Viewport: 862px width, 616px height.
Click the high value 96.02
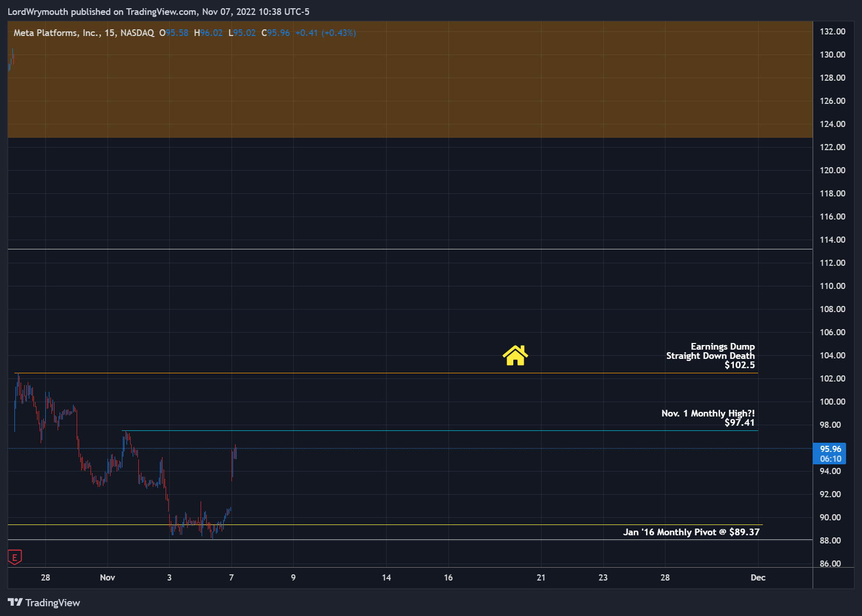click(x=211, y=33)
